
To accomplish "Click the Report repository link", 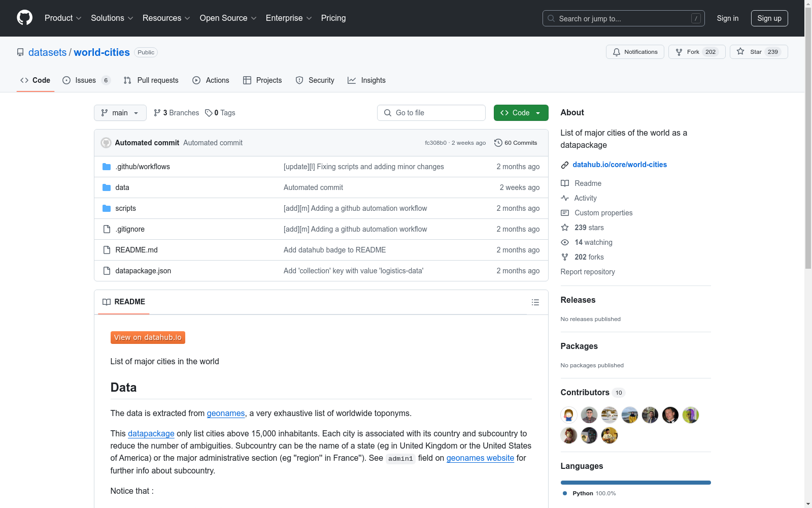I will click(x=588, y=272).
